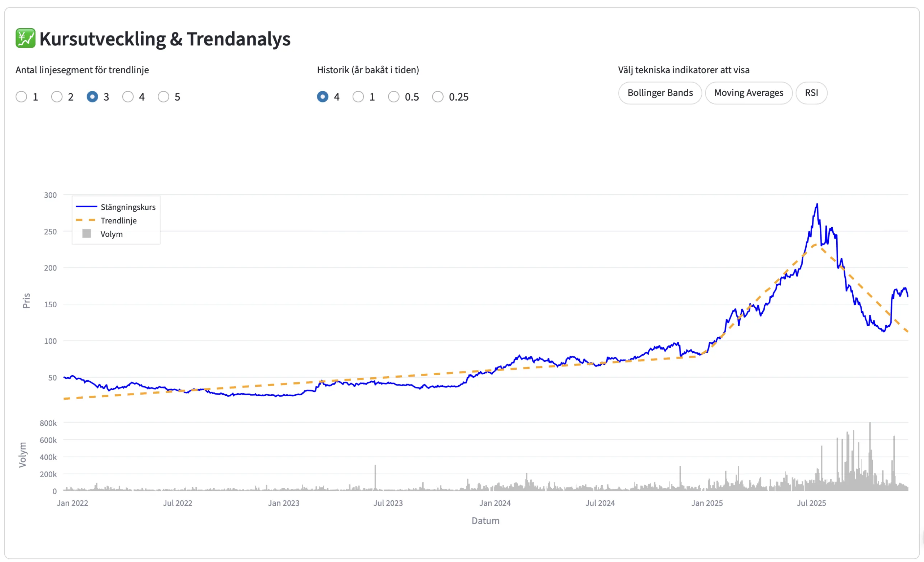Choose 0.25 years of history
This screenshot has width=924, height=562.
[x=437, y=97]
